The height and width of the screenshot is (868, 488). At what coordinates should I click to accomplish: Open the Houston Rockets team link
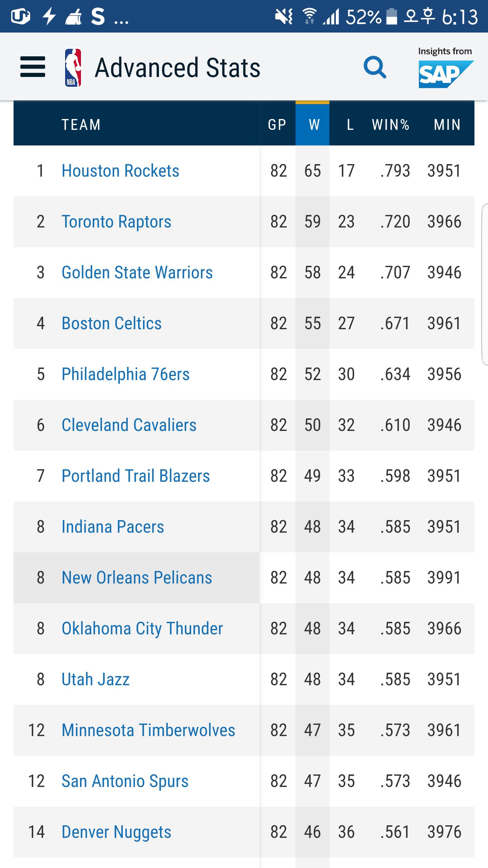point(120,171)
